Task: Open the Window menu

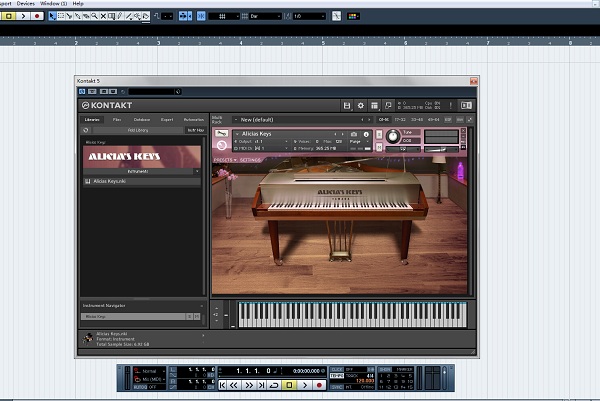Action: pos(53,3)
